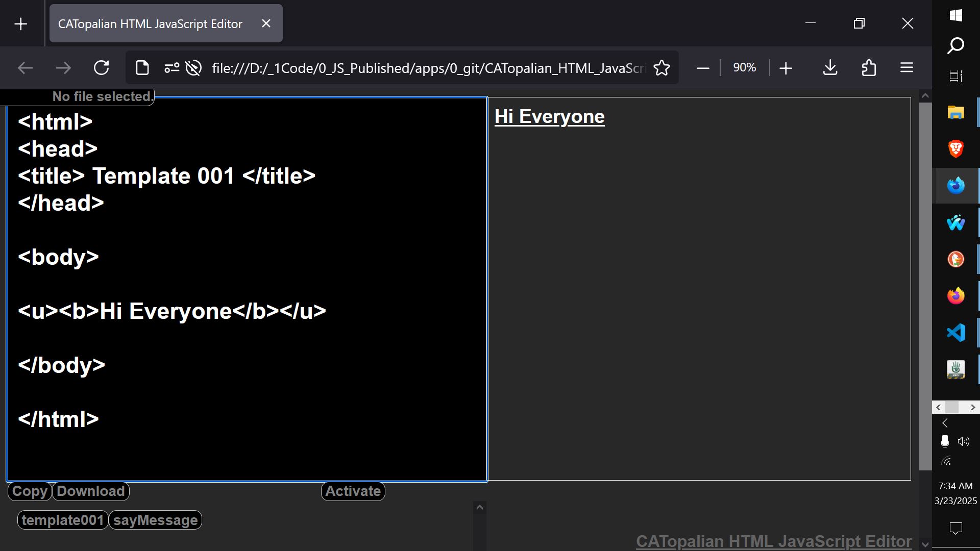Click the tracking protection shield icon
Image resolution: width=980 pixels, height=551 pixels.
click(x=193, y=68)
